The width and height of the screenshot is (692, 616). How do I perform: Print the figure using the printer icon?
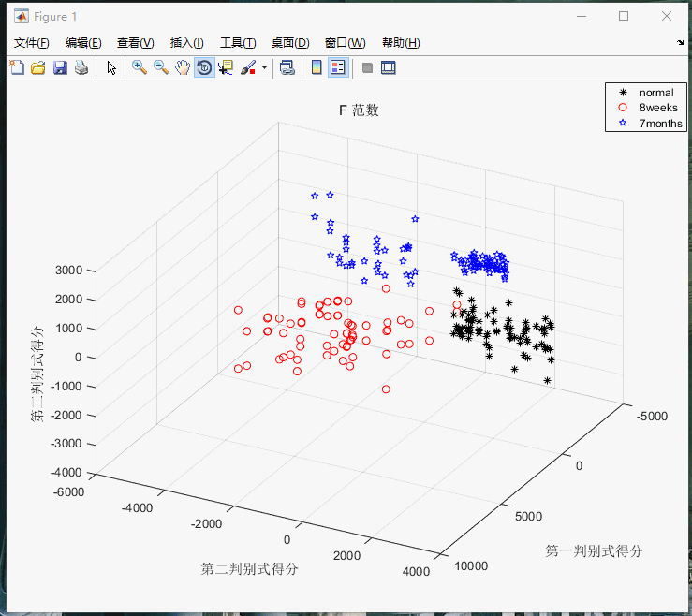coord(81,67)
